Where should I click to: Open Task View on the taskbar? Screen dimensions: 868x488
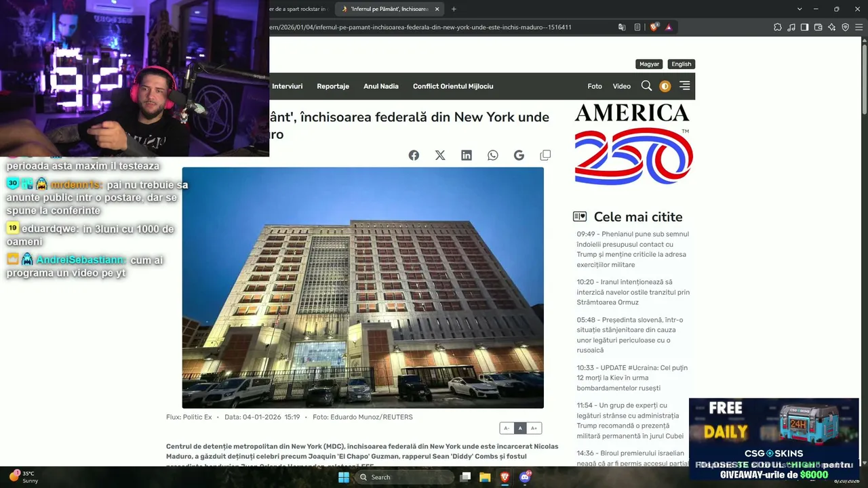tap(465, 477)
